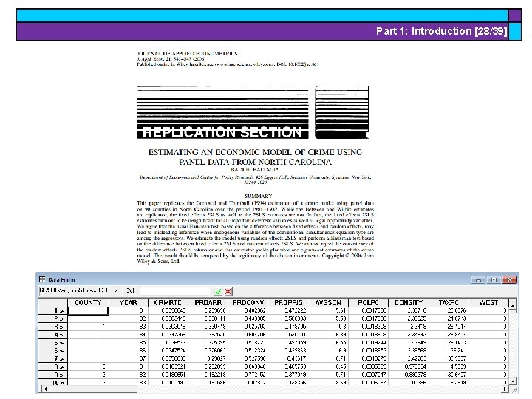Click the paper title ESTIMATING AN ECONOMIC MODEL
Screen dimensions: 532x399
click(255, 157)
